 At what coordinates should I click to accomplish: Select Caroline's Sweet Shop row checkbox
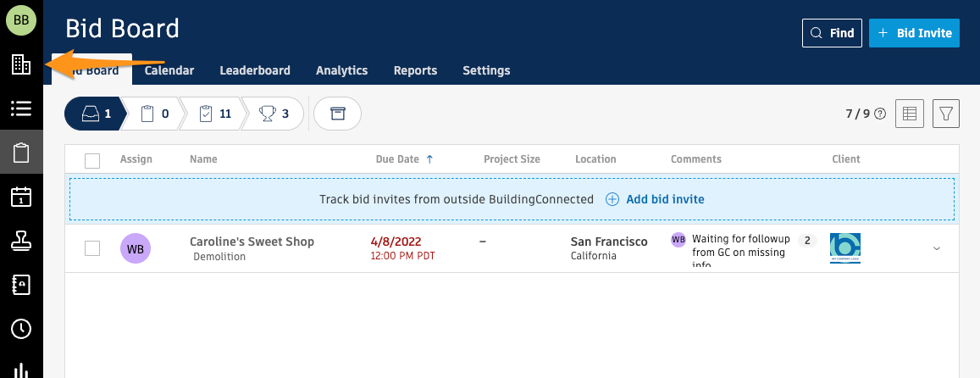(x=93, y=248)
